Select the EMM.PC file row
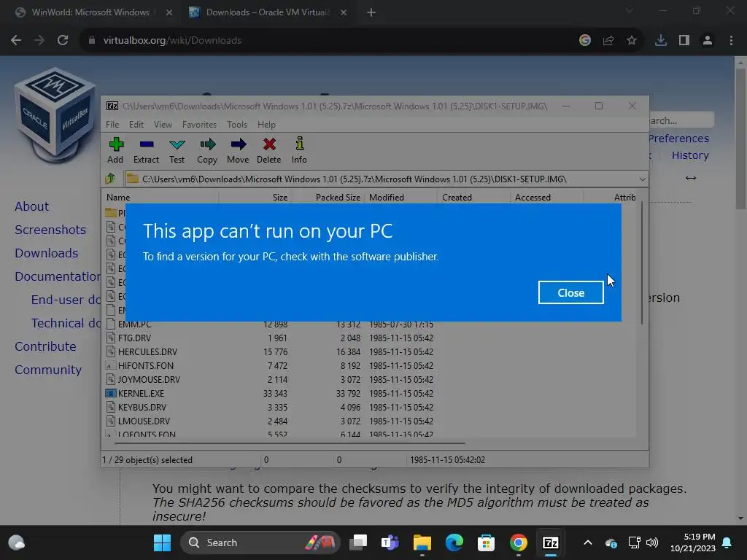This screenshot has height=560, width=747. click(x=370, y=324)
